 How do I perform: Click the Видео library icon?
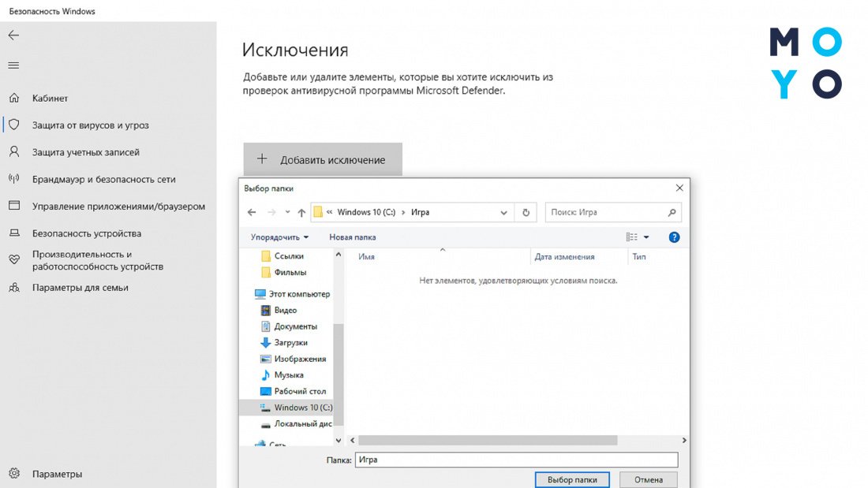point(266,311)
